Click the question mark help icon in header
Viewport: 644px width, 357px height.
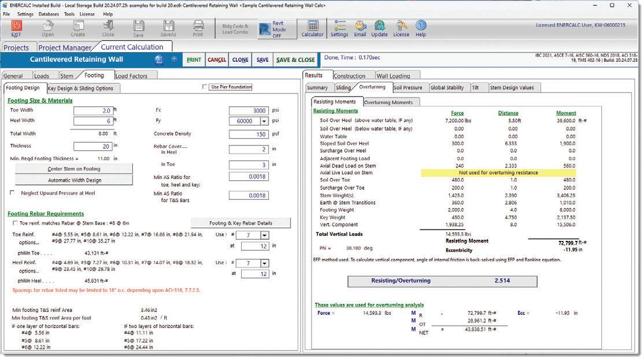tap(174, 59)
